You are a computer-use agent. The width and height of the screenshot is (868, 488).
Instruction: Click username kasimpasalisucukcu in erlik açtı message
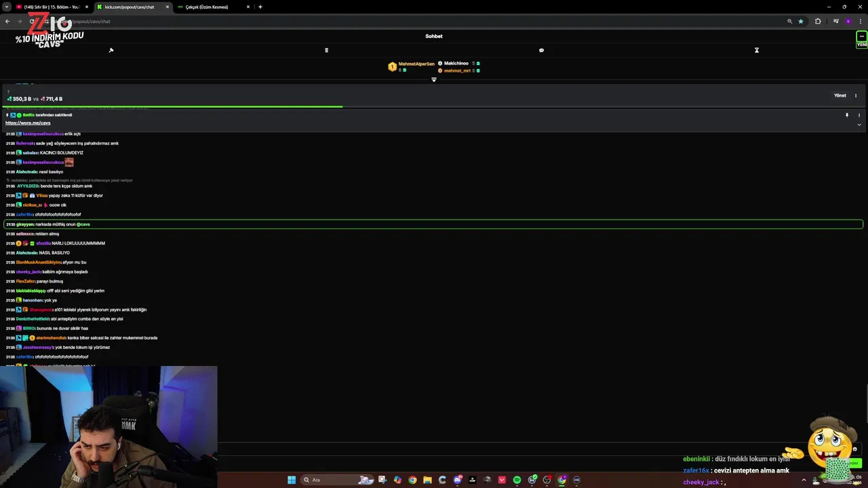(x=43, y=134)
